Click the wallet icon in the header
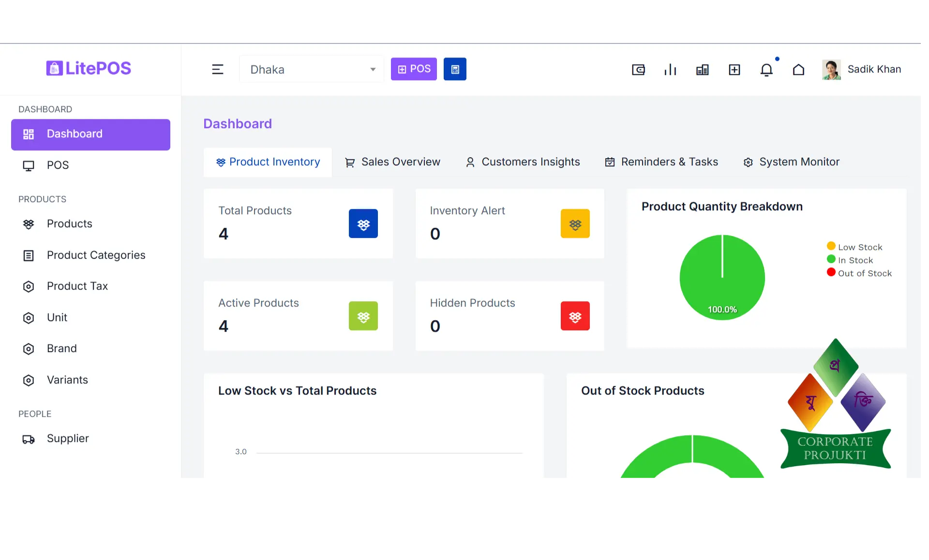The width and height of the screenshot is (929, 560). pos(638,69)
